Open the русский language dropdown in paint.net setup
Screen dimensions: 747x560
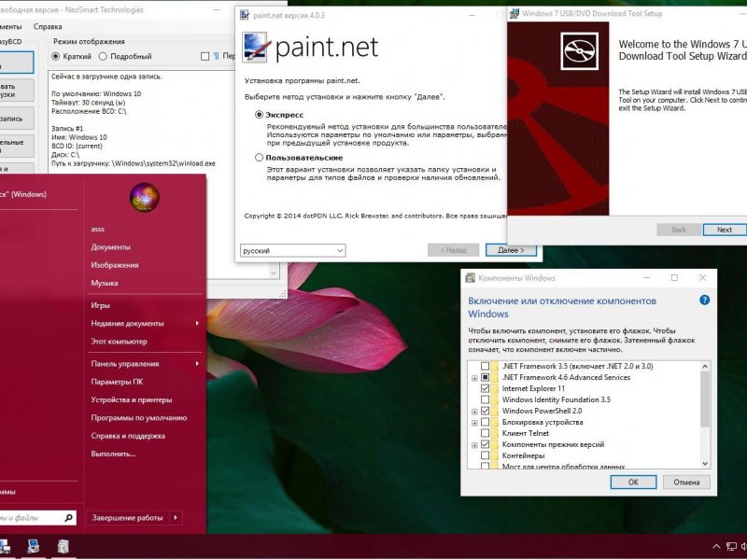292,250
